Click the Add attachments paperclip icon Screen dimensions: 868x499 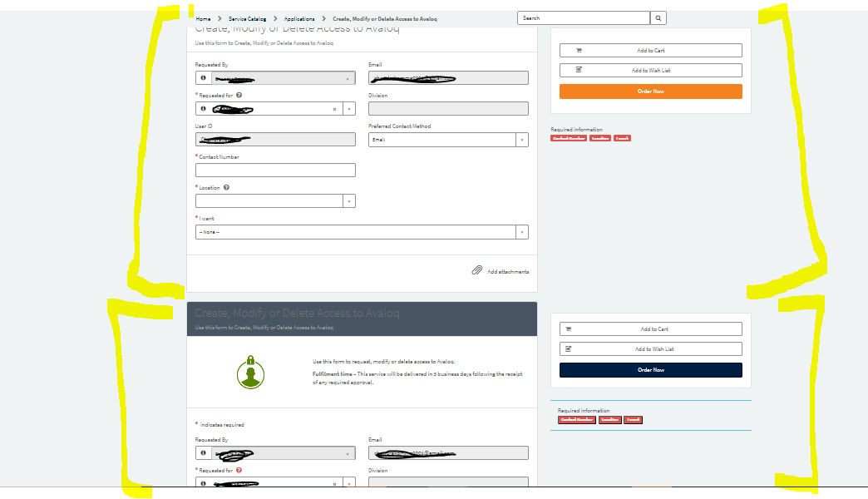point(477,270)
